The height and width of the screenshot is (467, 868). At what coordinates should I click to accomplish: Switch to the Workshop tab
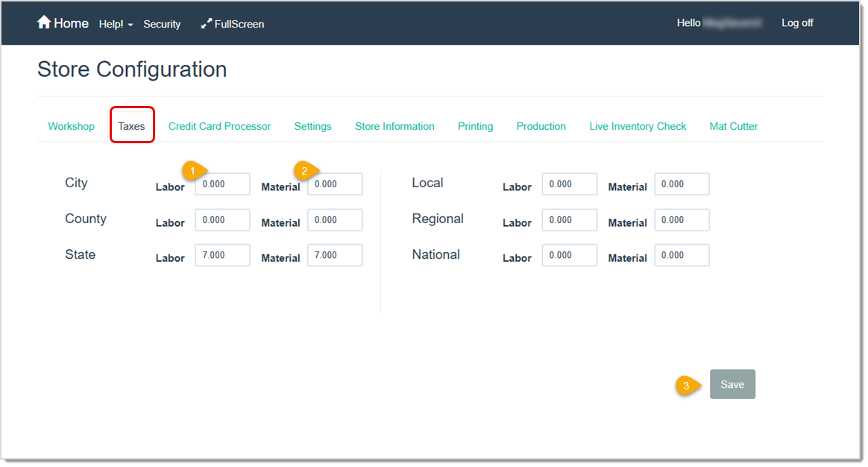[x=71, y=126]
